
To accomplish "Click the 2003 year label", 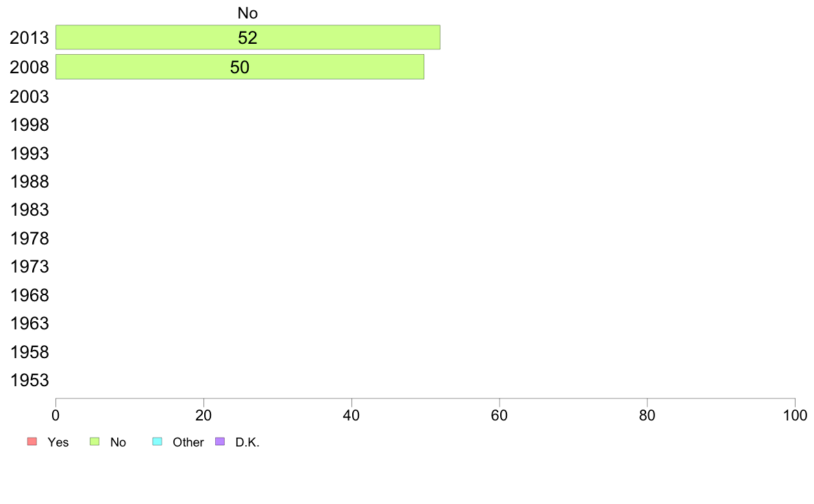I will (x=29, y=97).
